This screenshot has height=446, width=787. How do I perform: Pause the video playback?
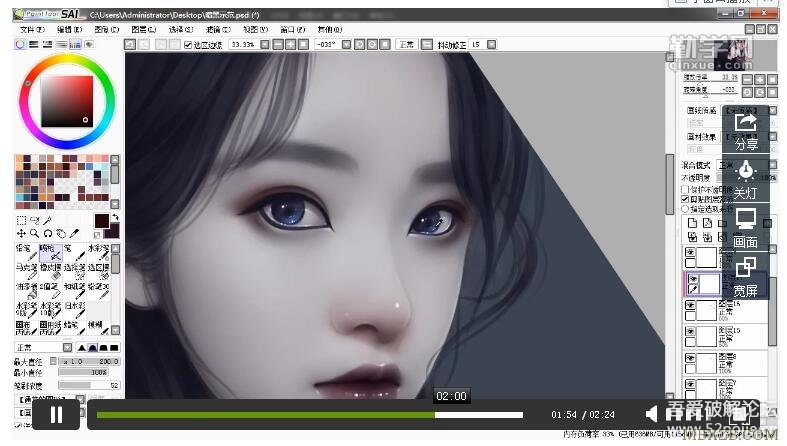click(56, 414)
